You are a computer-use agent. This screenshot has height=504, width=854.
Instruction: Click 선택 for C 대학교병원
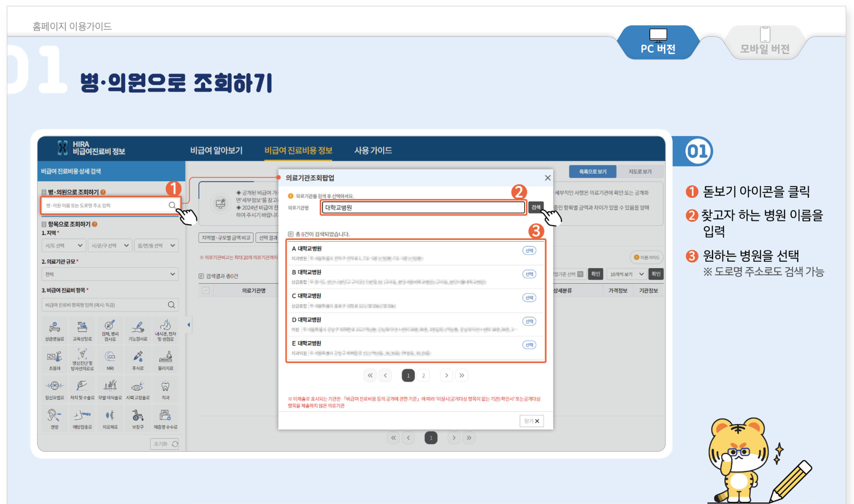529,297
